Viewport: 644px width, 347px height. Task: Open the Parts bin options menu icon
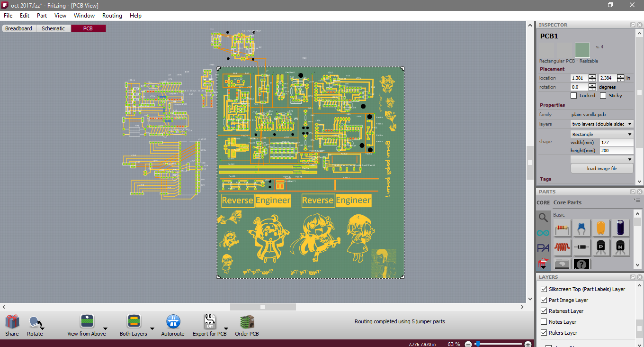click(637, 201)
